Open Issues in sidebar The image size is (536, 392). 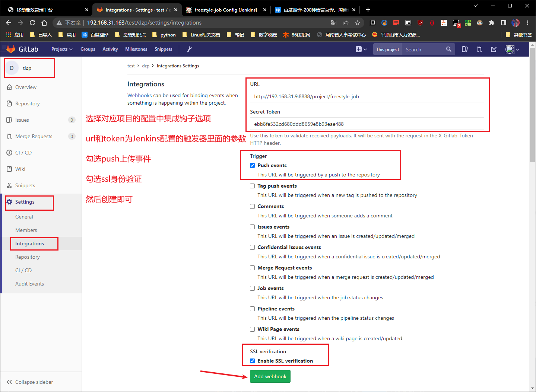click(22, 120)
